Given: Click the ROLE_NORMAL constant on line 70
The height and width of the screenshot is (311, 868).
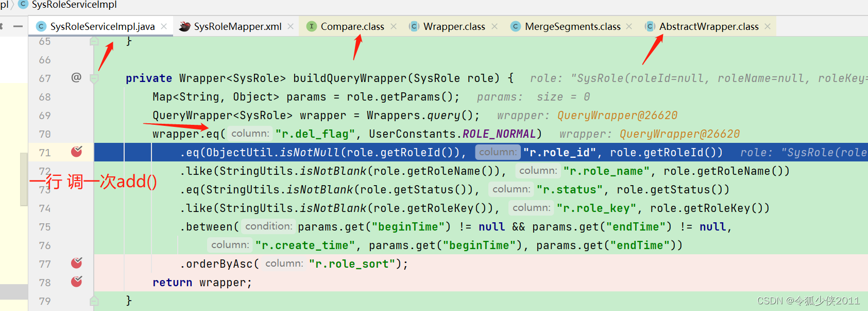Looking at the screenshot, I should (x=499, y=134).
